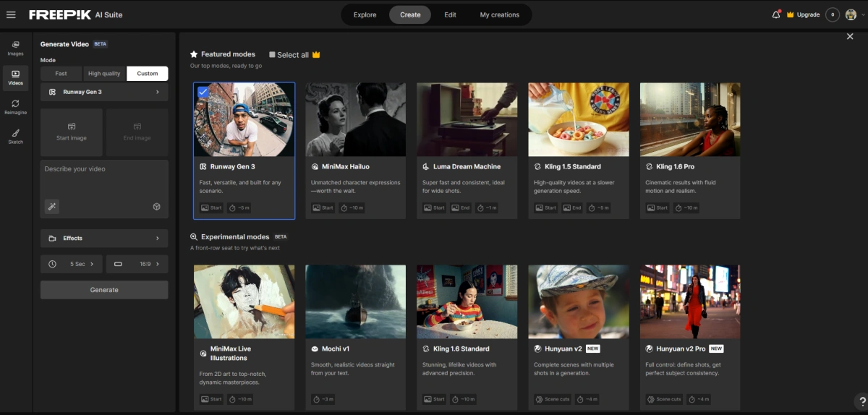Click the Generate button

pos(104,290)
